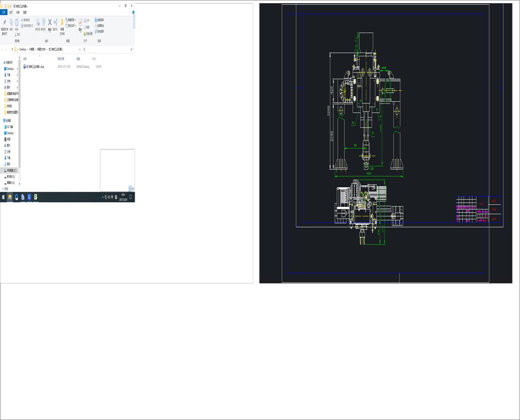The height and width of the screenshot is (420, 520).
Task: Click the CAD robot drawing image on the right
Action: pyautogui.click(x=386, y=143)
